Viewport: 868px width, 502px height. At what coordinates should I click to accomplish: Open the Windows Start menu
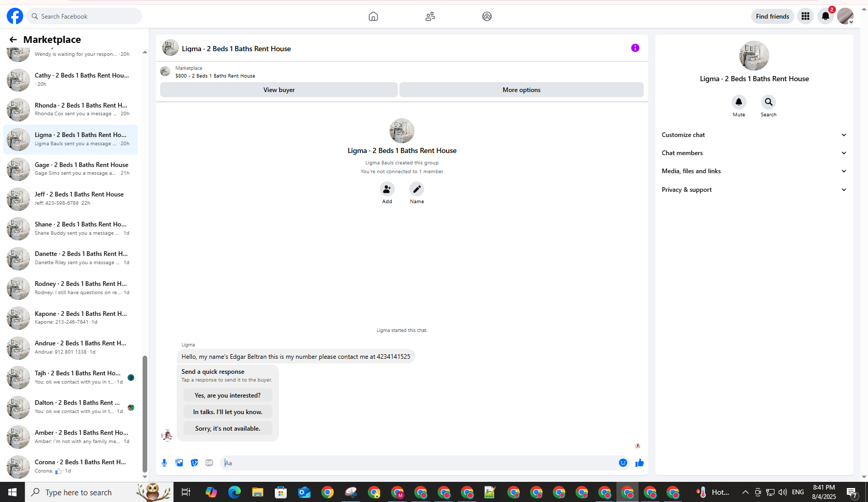[x=12, y=492]
